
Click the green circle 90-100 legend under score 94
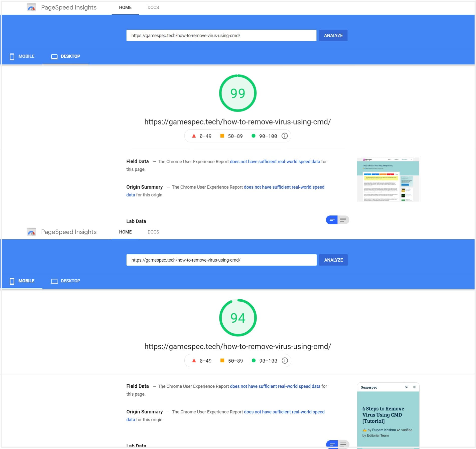(265, 361)
